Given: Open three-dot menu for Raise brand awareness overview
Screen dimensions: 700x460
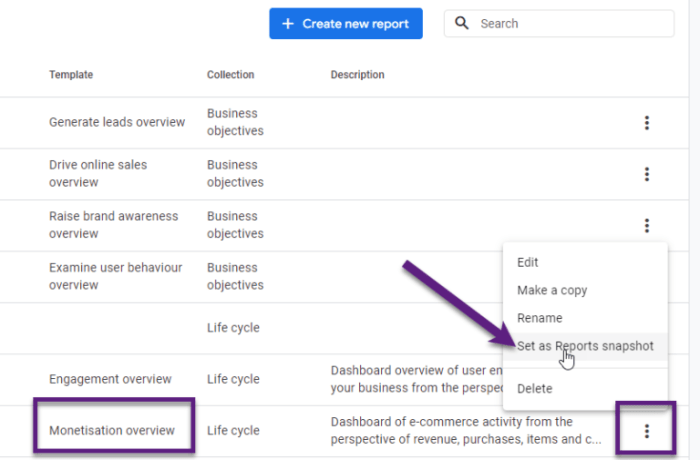Looking at the screenshot, I should tap(646, 226).
